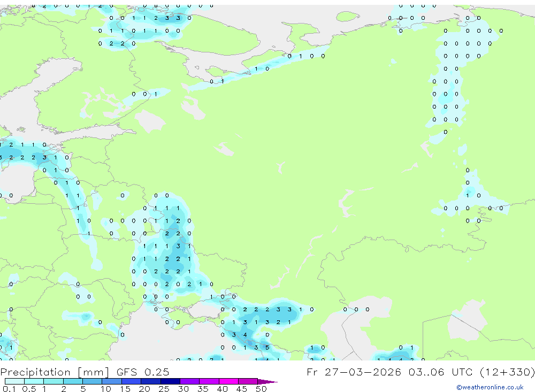The image size is (535, 392).
Task: Pick the 1–2 mm legend swatch
Action: click(53, 381)
